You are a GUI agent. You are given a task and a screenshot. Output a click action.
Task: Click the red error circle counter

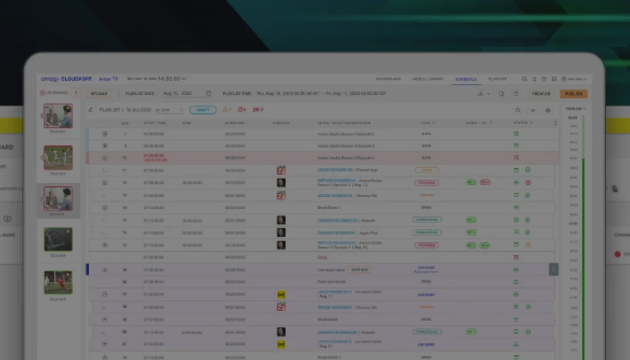(x=241, y=109)
